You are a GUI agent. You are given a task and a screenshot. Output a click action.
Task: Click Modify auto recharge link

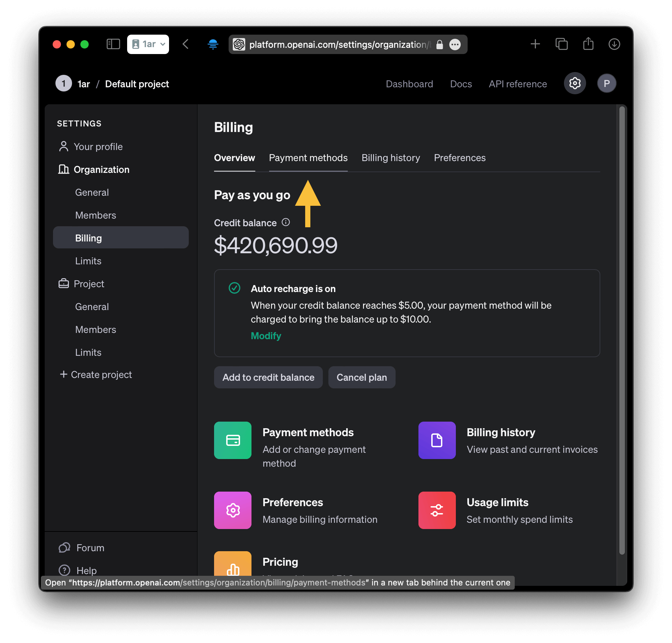[266, 336]
